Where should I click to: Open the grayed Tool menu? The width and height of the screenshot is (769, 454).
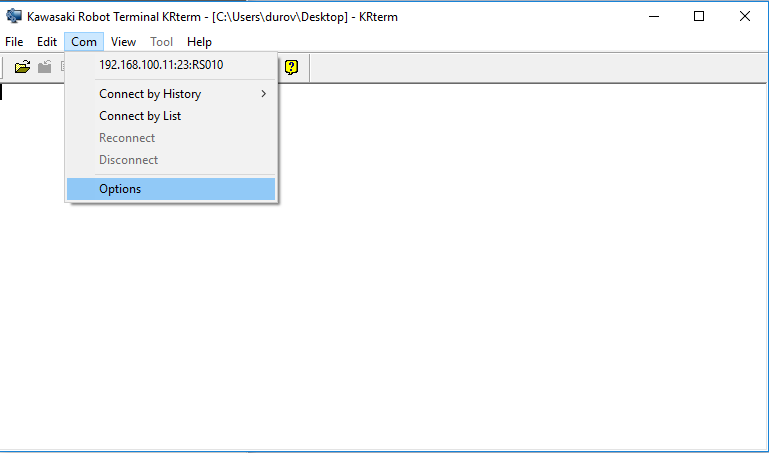[x=161, y=42]
